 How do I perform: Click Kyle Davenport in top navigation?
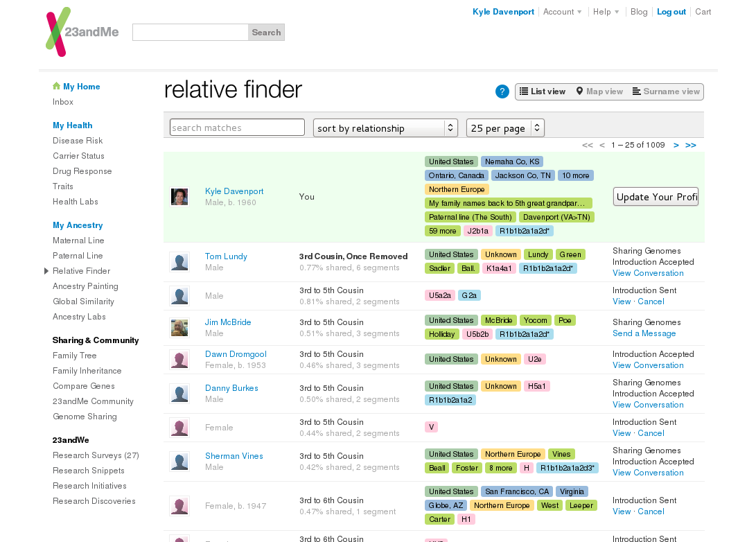503,12
